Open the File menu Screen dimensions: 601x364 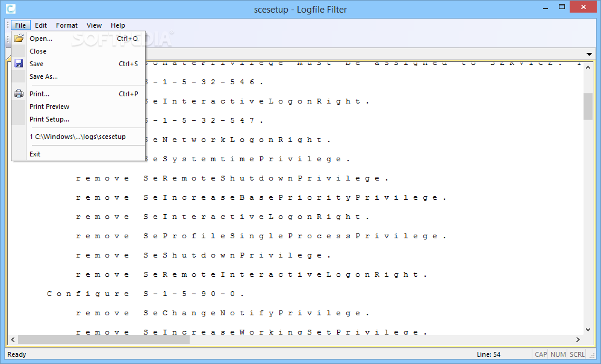[x=20, y=25]
